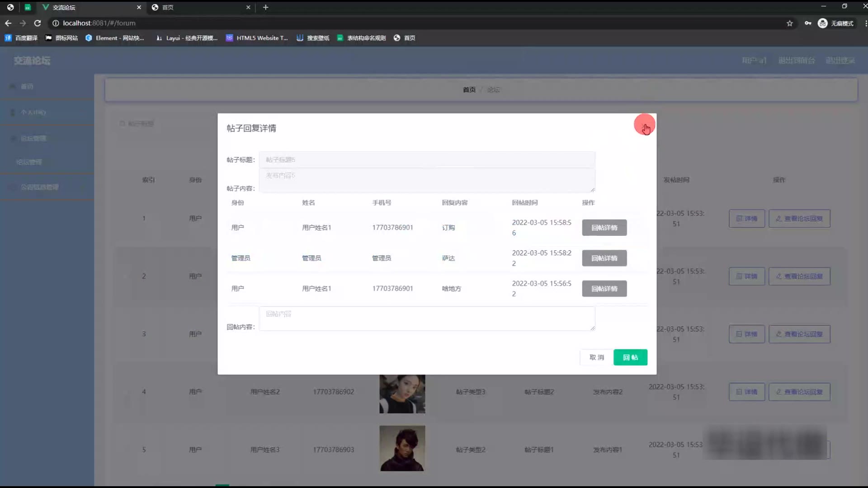Viewport: 868px width, 488px height.
Task: Open the 搜索壁纸 bookmark
Action: coord(313,38)
